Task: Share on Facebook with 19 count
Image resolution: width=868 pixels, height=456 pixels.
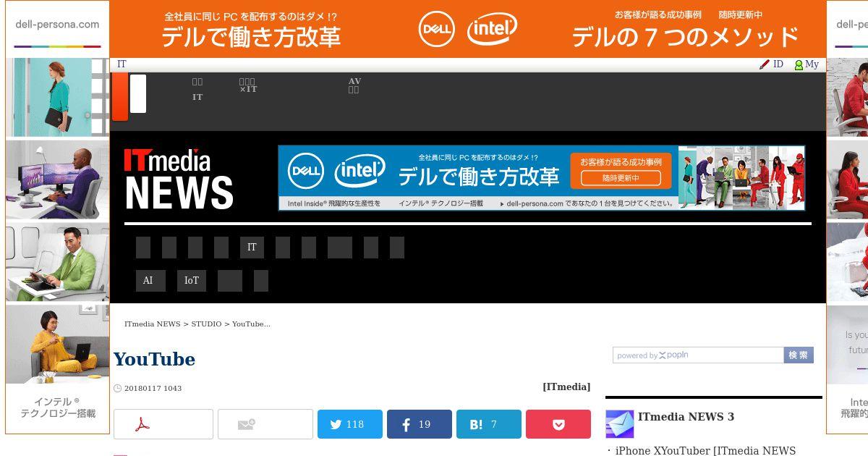Action: [x=420, y=424]
